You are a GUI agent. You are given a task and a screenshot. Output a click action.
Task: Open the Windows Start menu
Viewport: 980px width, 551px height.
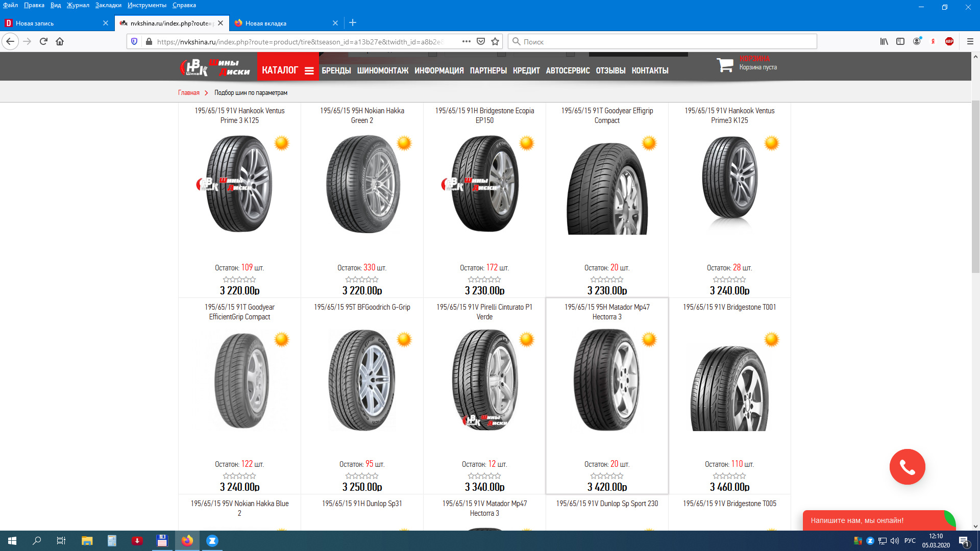(12, 541)
